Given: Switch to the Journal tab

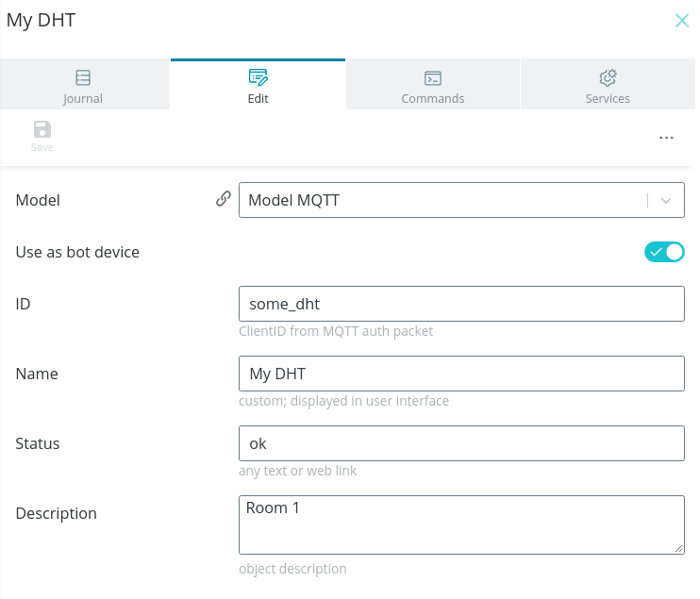Looking at the screenshot, I should [x=85, y=84].
